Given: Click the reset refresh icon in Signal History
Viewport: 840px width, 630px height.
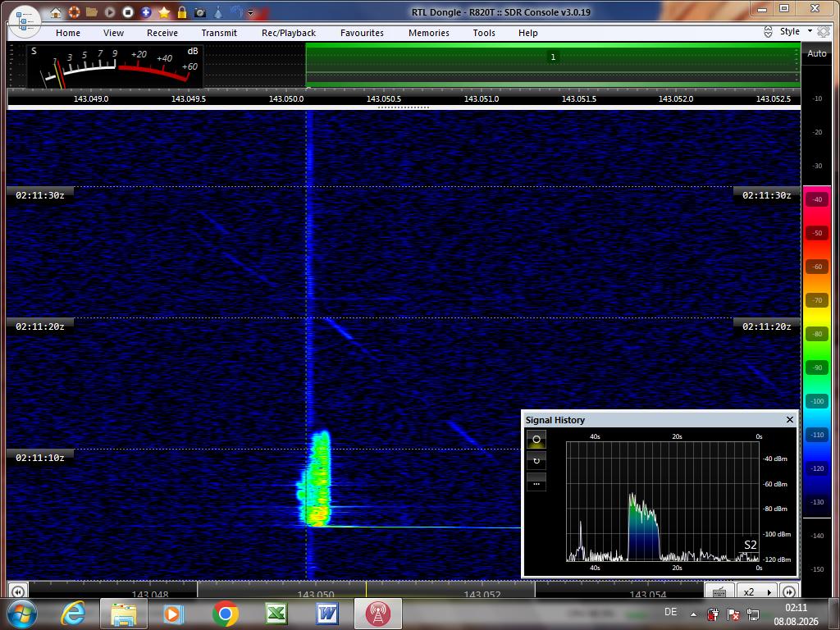Looking at the screenshot, I should (x=536, y=461).
